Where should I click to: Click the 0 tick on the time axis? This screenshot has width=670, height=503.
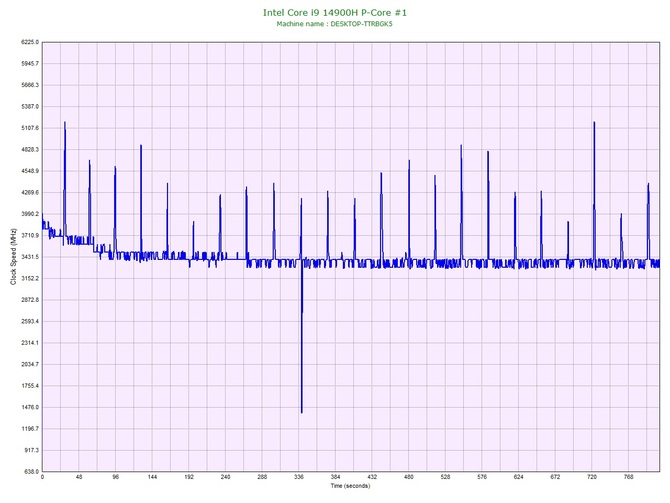[x=42, y=477]
